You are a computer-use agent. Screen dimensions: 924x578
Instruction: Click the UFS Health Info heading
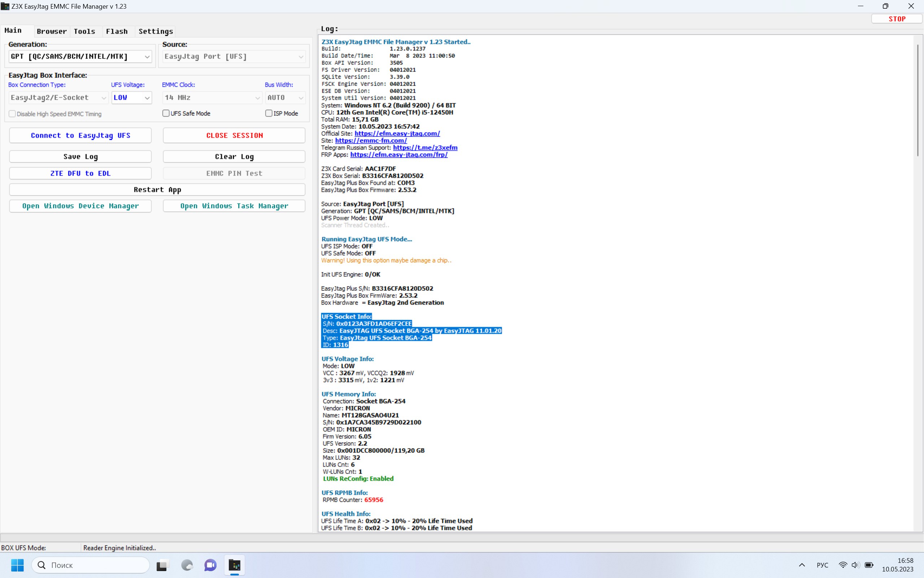[x=346, y=514]
